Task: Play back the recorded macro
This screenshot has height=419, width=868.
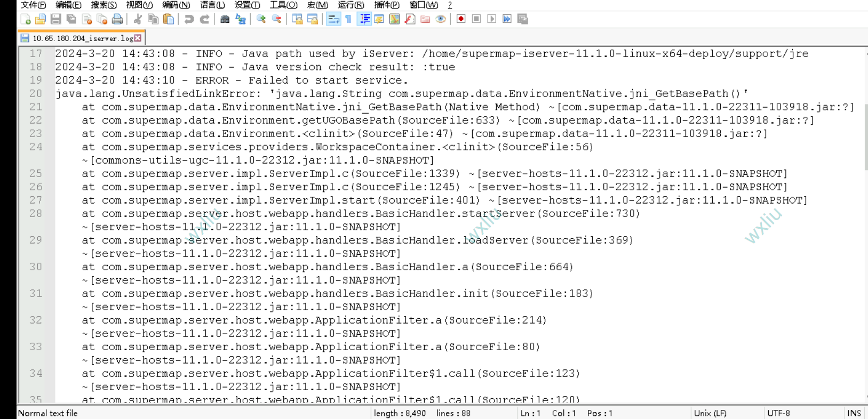Action: click(492, 19)
